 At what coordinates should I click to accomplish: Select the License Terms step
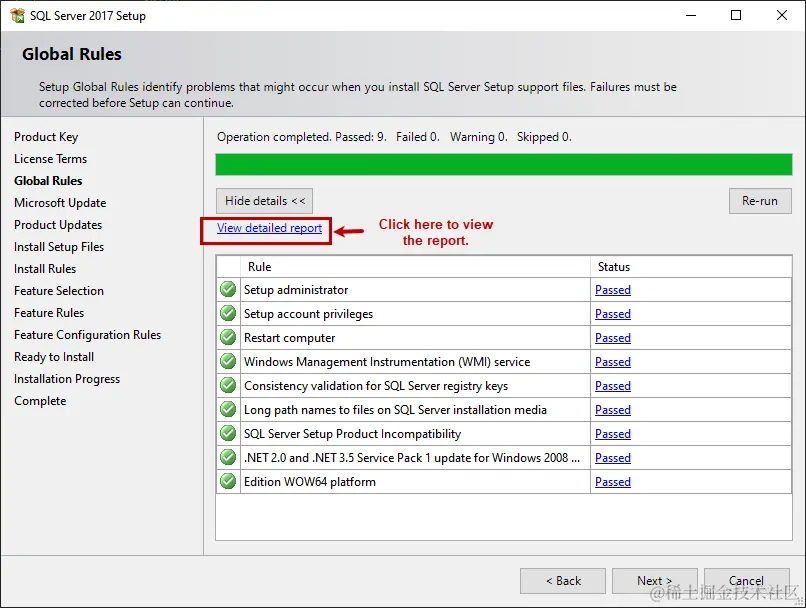[x=50, y=159]
